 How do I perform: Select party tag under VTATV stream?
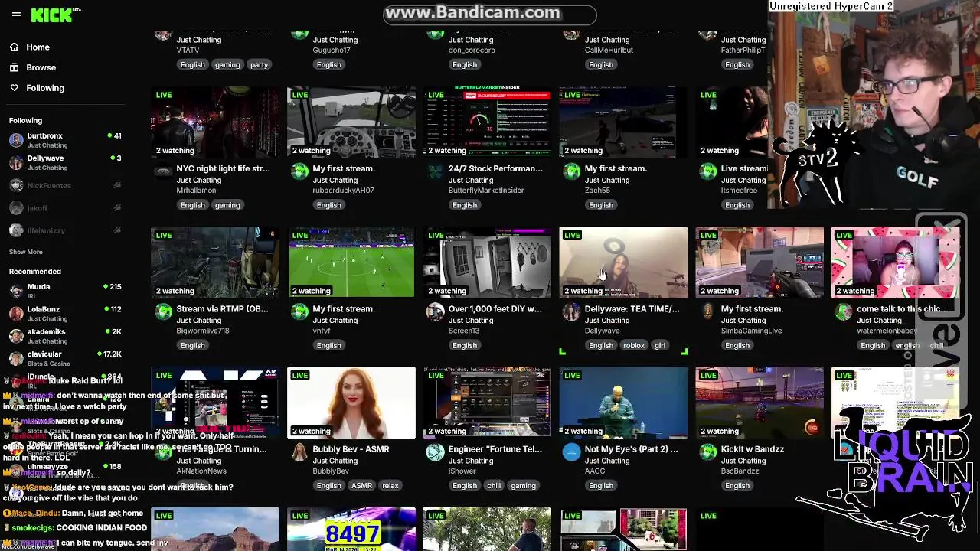[x=259, y=65]
